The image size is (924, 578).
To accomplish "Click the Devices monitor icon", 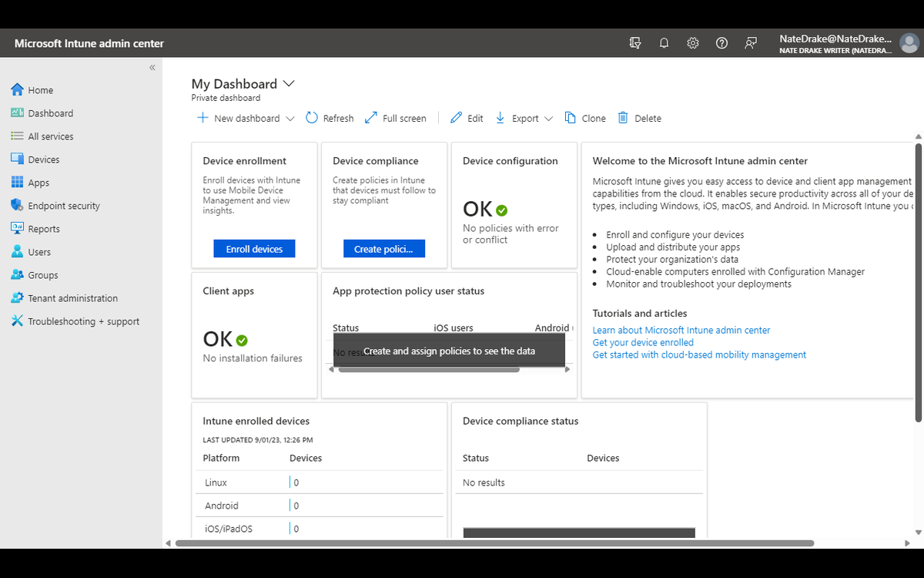I will 17,160.
